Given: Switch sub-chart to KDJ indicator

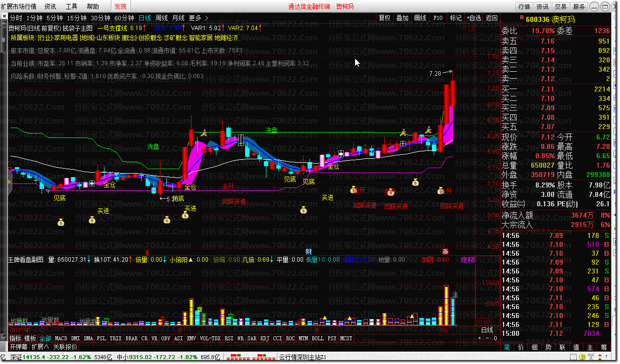Looking at the screenshot, I should point(265,338).
